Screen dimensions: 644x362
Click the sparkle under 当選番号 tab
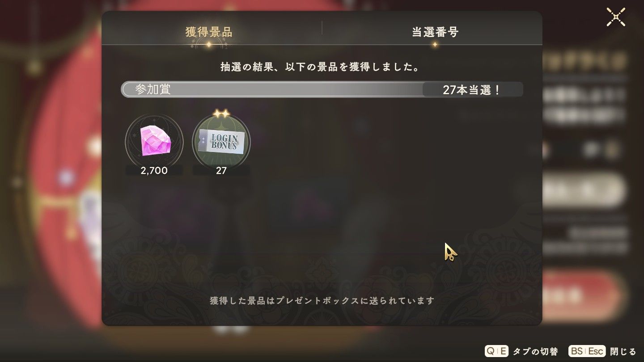[x=435, y=45]
